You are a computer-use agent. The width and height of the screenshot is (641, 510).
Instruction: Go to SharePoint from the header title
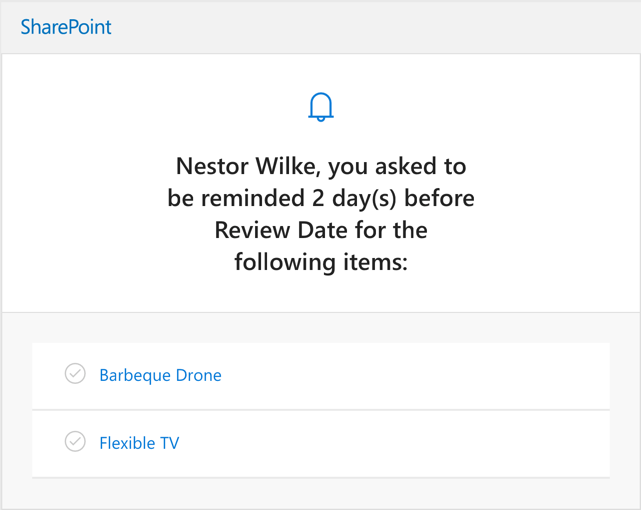tap(66, 27)
